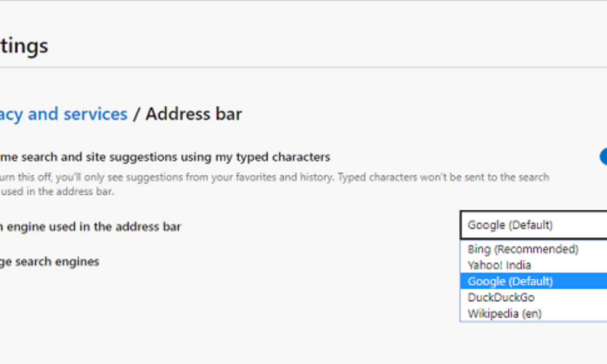Click the suggestions using my typed characters label
607x364 pixels.
pyautogui.click(x=165, y=157)
